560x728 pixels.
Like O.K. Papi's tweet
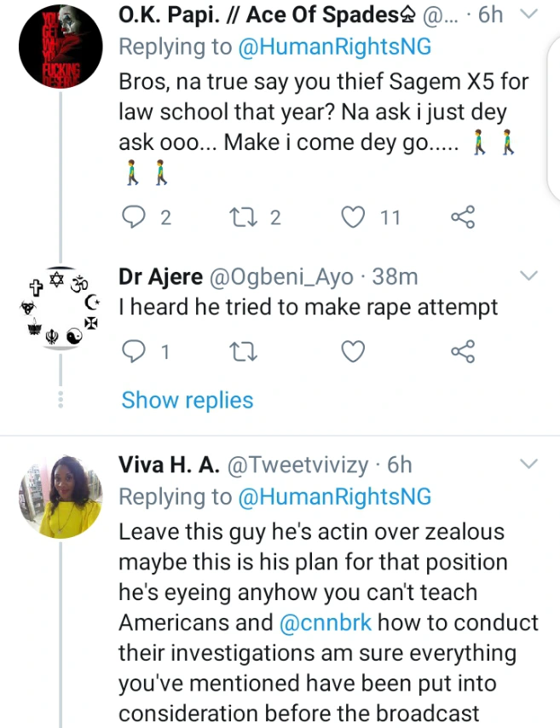[353, 217]
